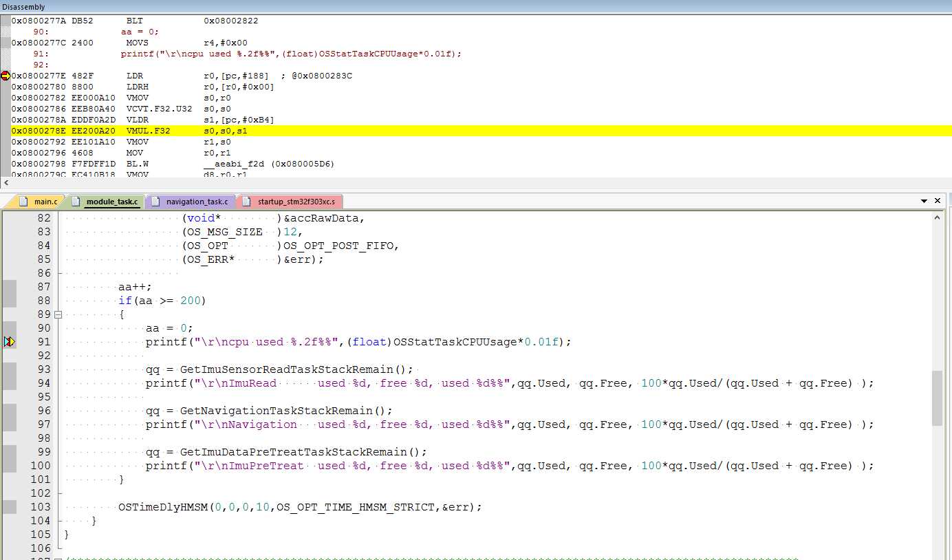Toggle a breakpoint in the line 90 margin
This screenshot has width=952, height=560.
click(9, 328)
